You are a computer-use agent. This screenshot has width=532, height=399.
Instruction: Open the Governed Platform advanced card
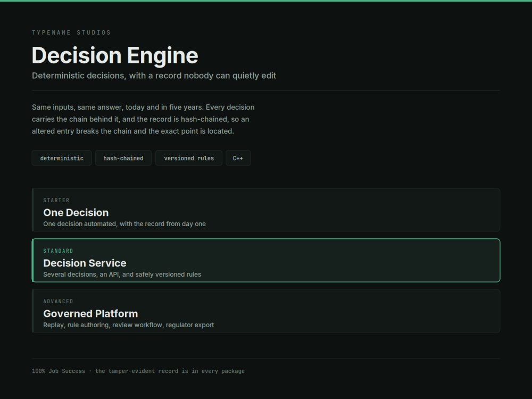point(266,311)
